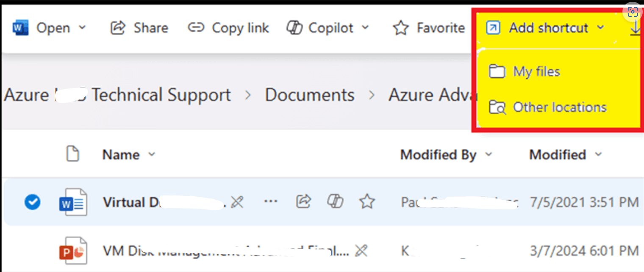Open the ellipsis menu for Virtual D document
Viewport: 644px width, 272px height.
(x=270, y=202)
